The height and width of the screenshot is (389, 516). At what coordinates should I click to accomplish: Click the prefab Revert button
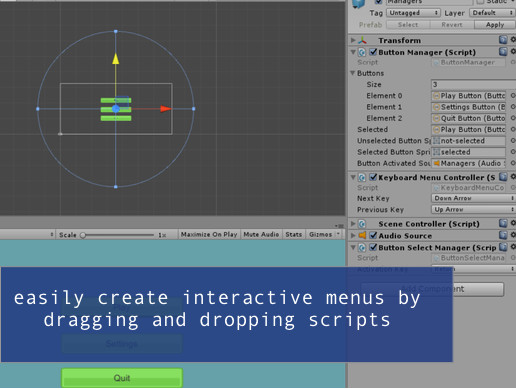(452, 25)
